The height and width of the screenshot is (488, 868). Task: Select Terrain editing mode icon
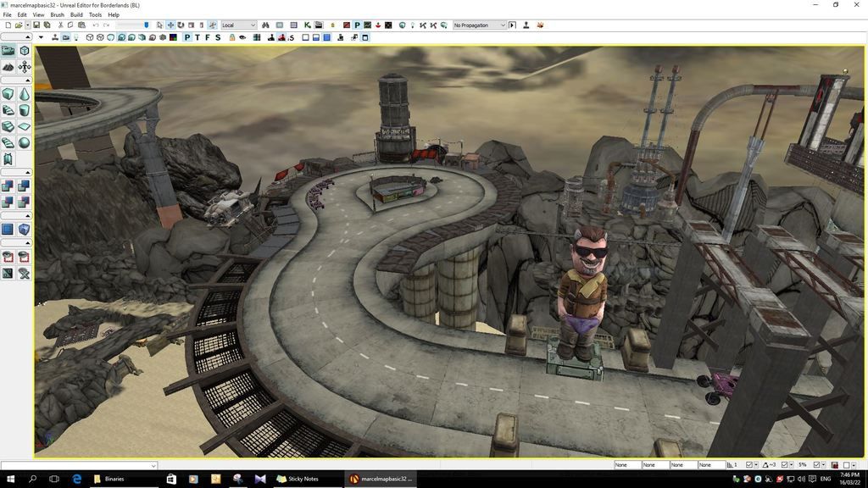click(x=8, y=67)
